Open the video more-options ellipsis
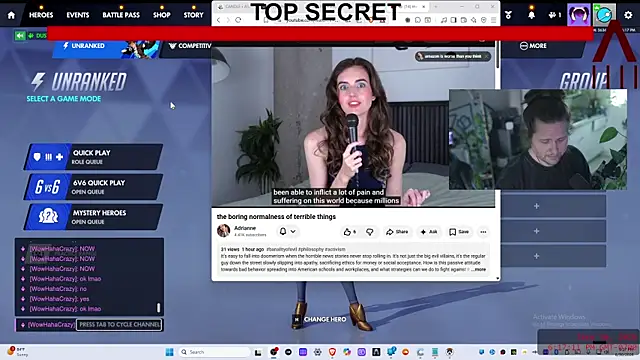Image resolution: width=640 pixels, height=360 pixels. click(483, 232)
